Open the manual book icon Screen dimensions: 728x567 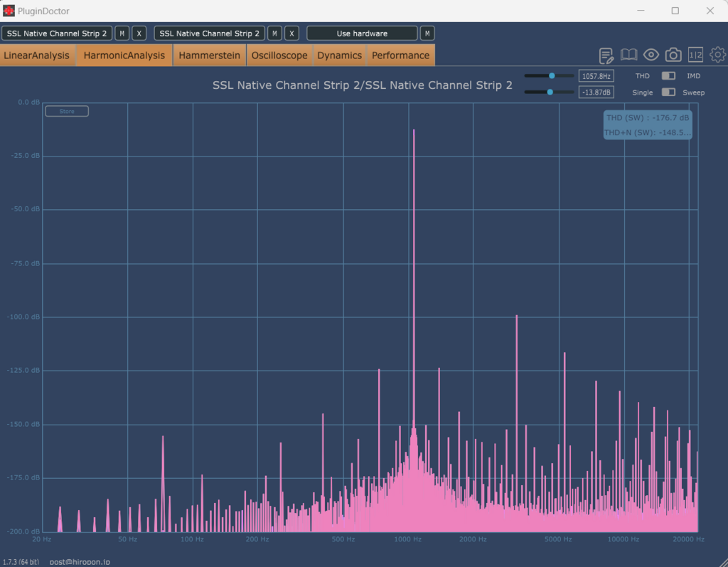pyautogui.click(x=628, y=55)
